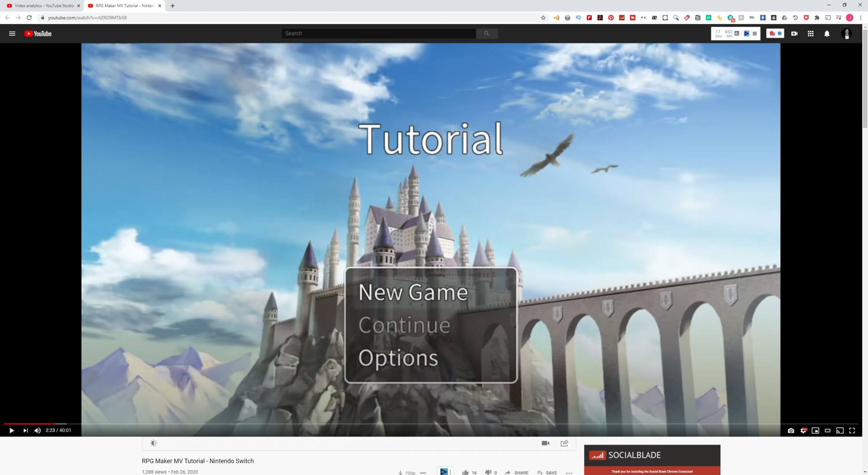Close the Video analytics tab
Screen dimensions: 868x475
click(79, 6)
